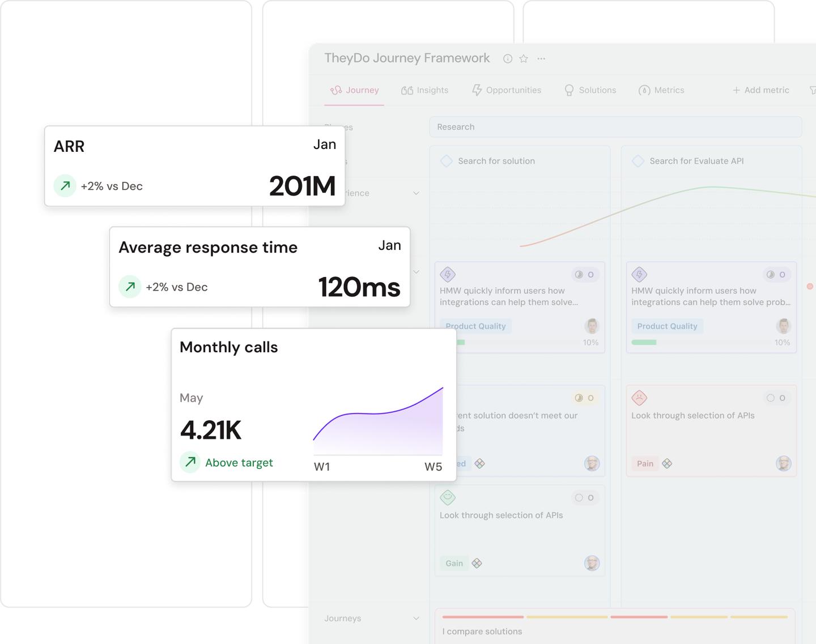Screen dimensions: 816x644
Task: Click the smiley gain icon on bottom card
Action: pyautogui.click(x=448, y=497)
